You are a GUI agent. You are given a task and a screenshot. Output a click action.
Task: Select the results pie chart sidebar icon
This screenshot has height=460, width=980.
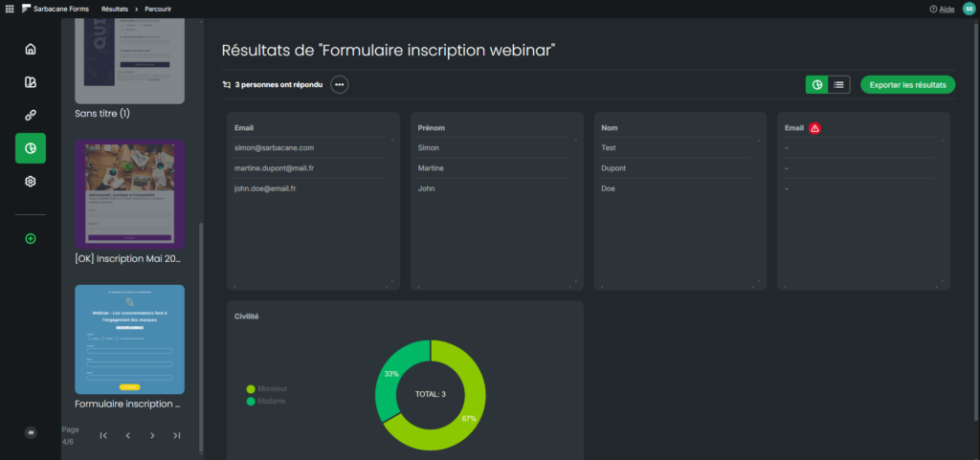[x=31, y=148]
